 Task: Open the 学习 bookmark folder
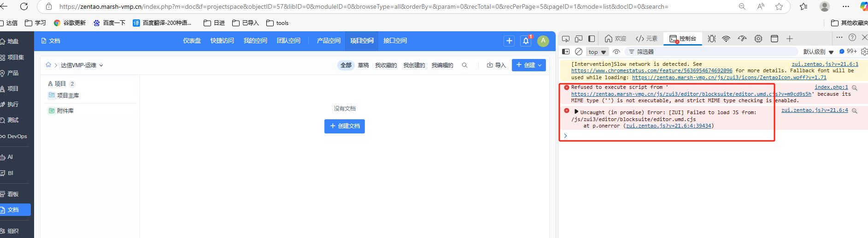pyautogui.click(x=35, y=23)
